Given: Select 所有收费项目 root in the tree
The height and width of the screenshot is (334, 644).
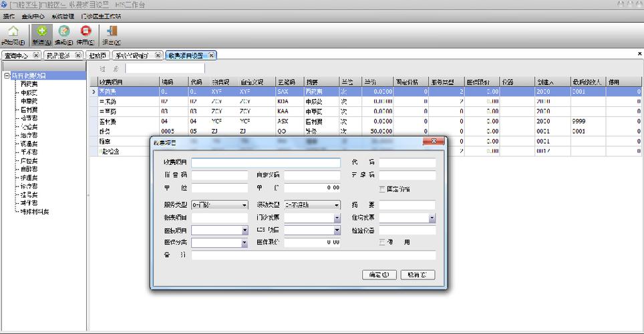Looking at the screenshot, I should point(29,75).
